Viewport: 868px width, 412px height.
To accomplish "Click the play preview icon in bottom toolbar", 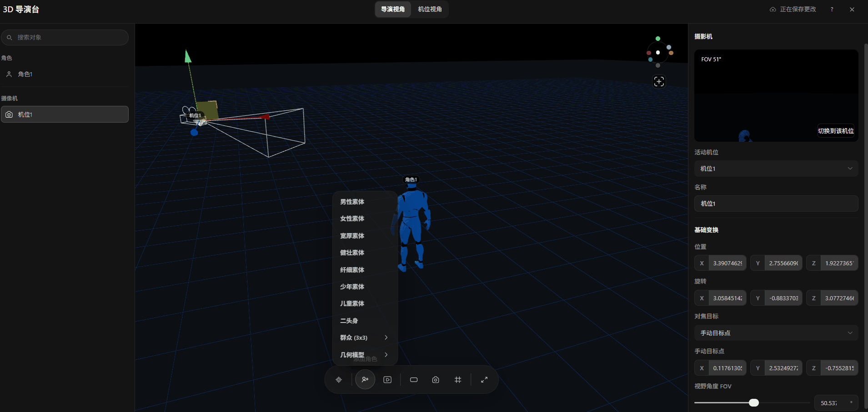I will pyautogui.click(x=387, y=380).
